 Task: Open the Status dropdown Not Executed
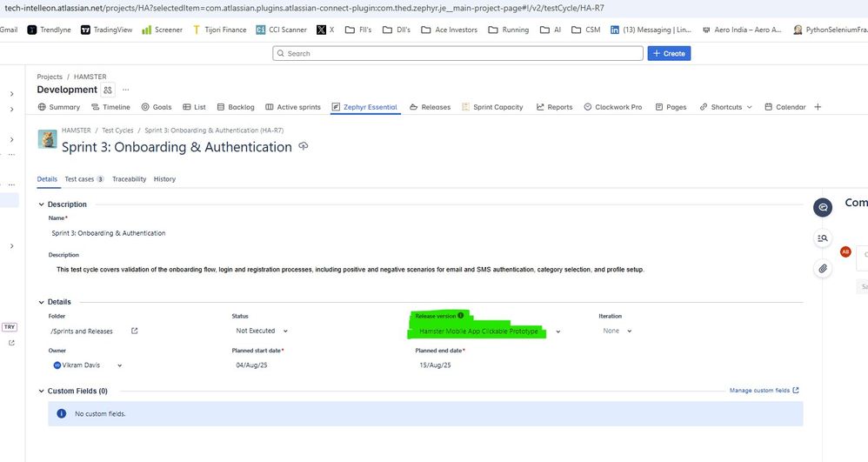pyautogui.click(x=261, y=331)
